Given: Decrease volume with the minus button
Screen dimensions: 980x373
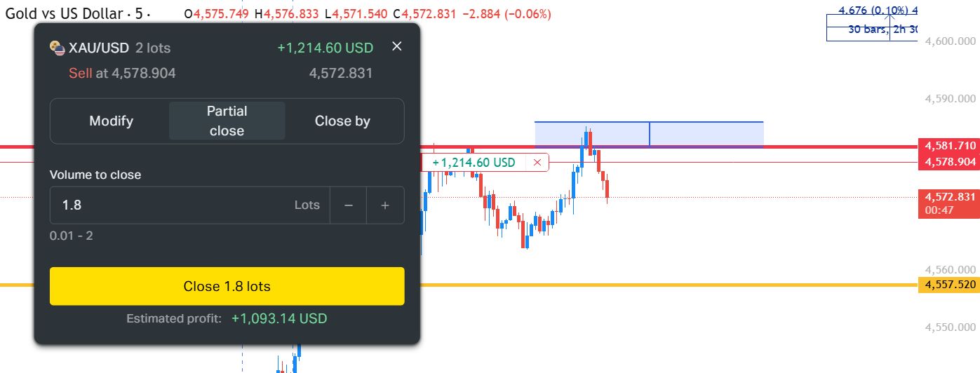Looking at the screenshot, I should (349, 205).
